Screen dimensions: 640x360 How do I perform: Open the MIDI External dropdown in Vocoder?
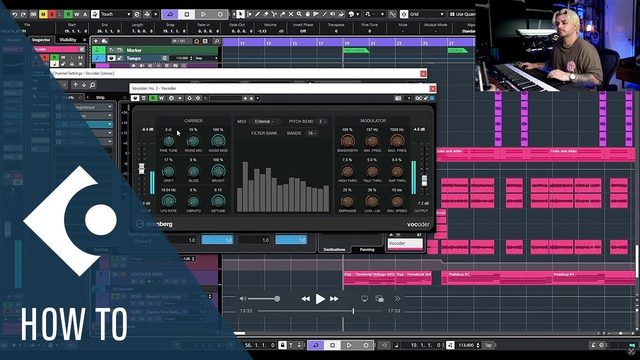coord(264,122)
